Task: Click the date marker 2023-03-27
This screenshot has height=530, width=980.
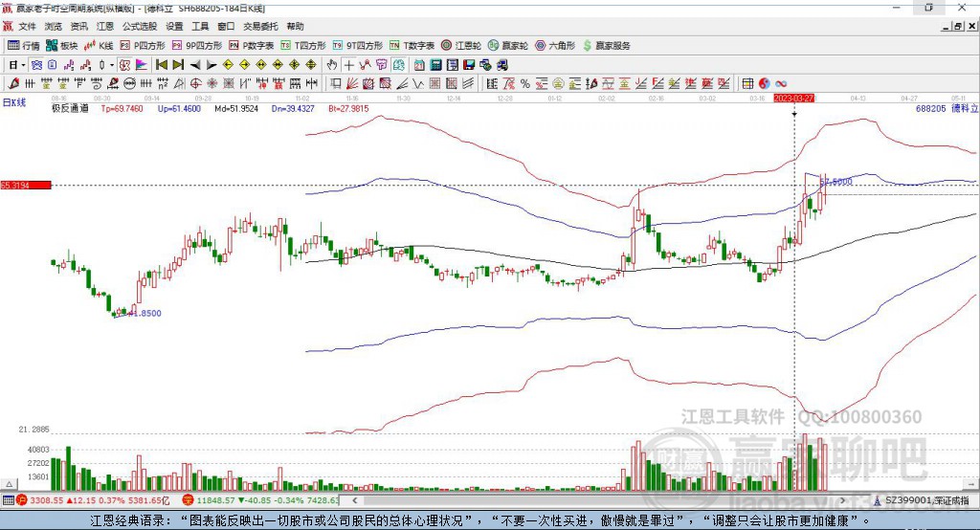Action: click(793, 99)
